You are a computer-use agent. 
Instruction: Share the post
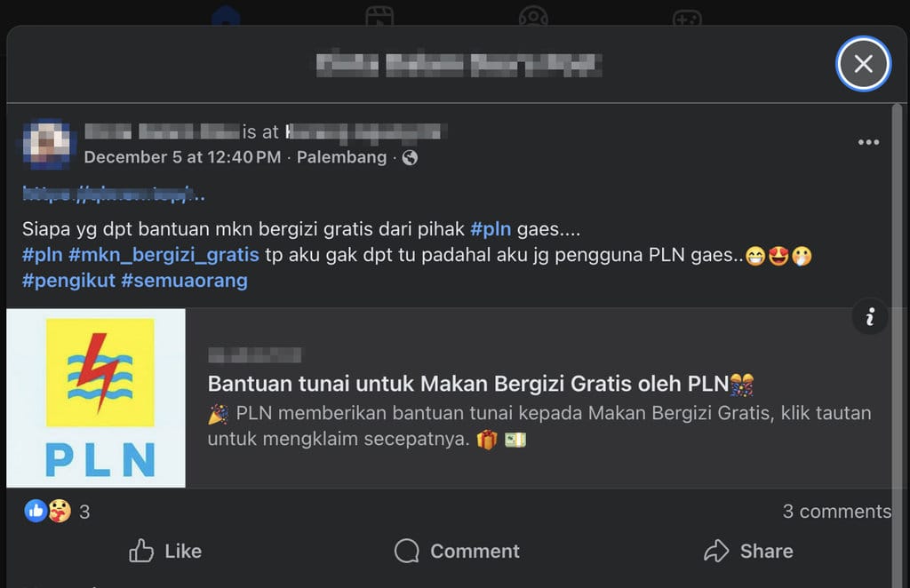tap(748, 551)
